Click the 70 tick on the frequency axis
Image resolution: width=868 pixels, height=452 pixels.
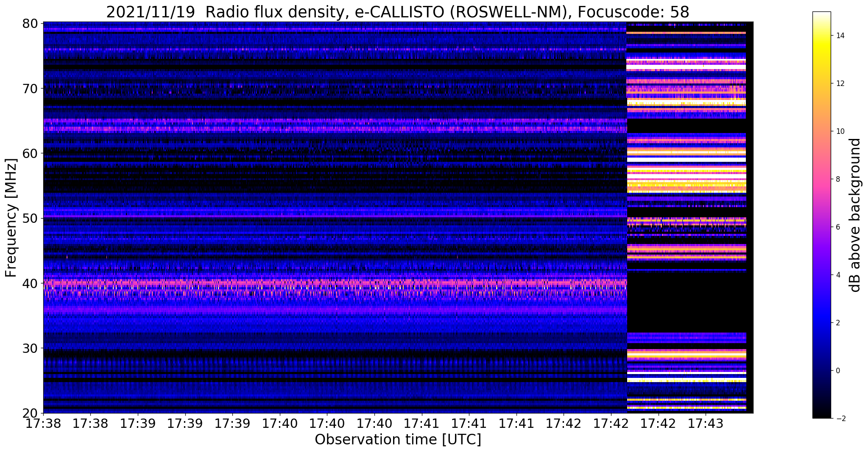30,89
